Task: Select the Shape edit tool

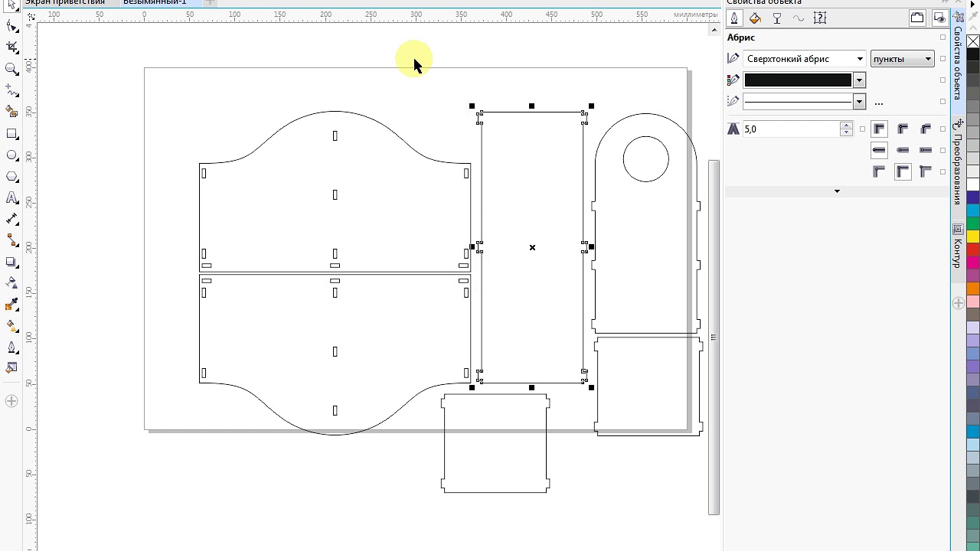Action: [x=11, y=26]
